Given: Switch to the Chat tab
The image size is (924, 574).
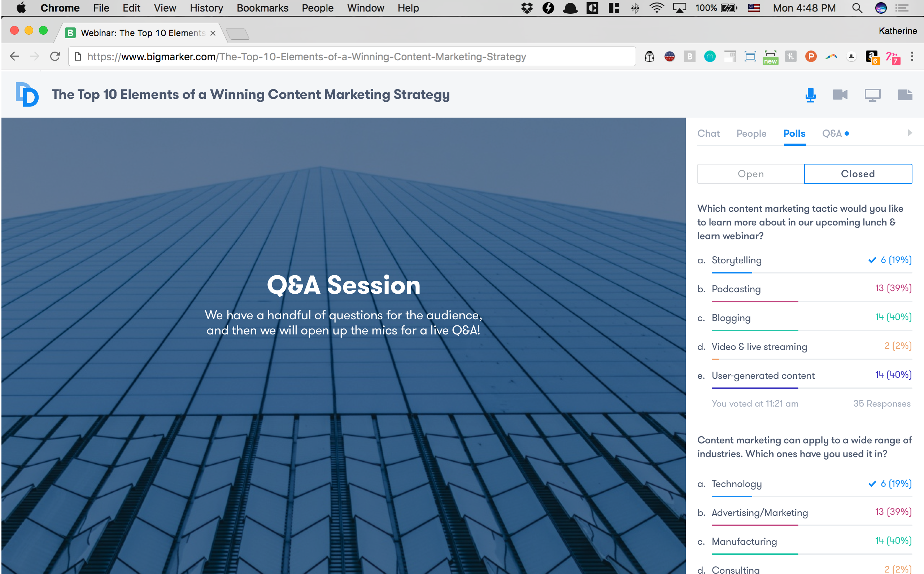Looking at the screenshot, I should [x=708, y=133].
